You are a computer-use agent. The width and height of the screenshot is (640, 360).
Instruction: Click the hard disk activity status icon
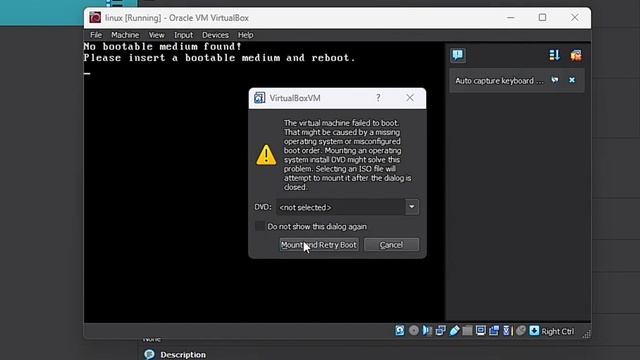[x=400, y=331]
